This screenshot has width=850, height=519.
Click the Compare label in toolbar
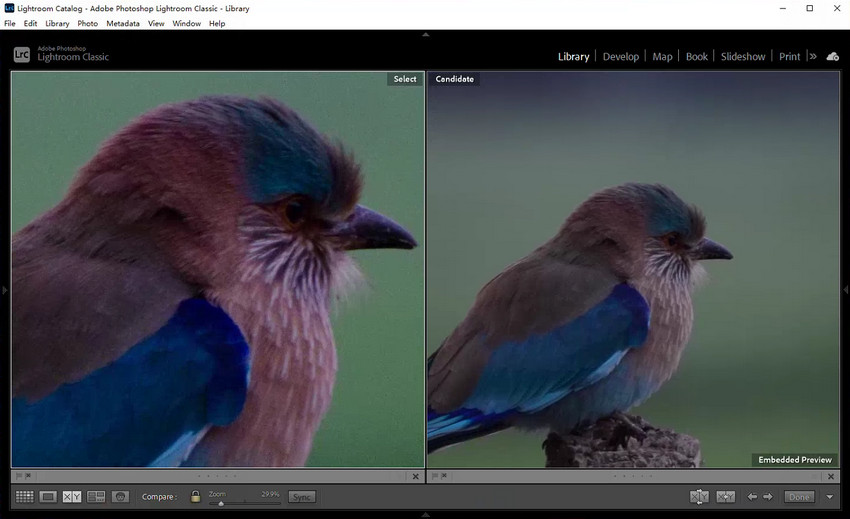[159, 496]
